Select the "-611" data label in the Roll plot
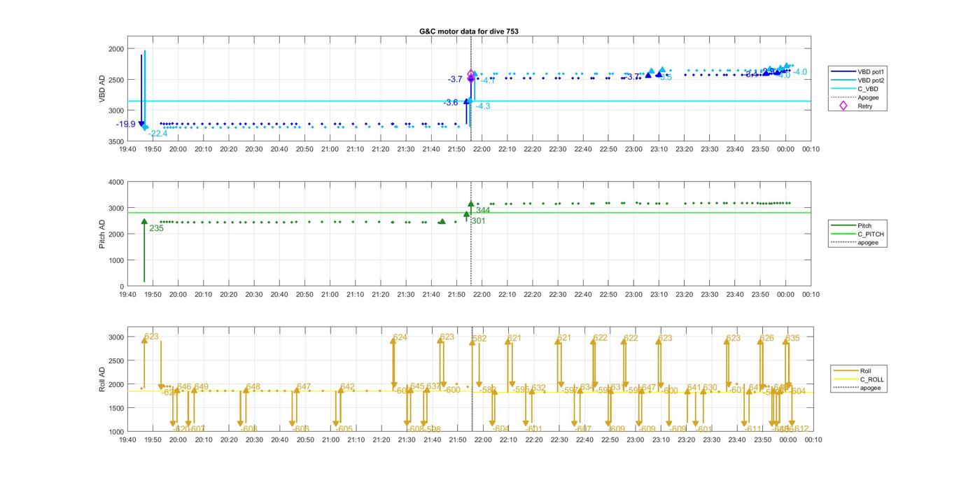The width and height of the screenshot is (980, 485). 752,429
